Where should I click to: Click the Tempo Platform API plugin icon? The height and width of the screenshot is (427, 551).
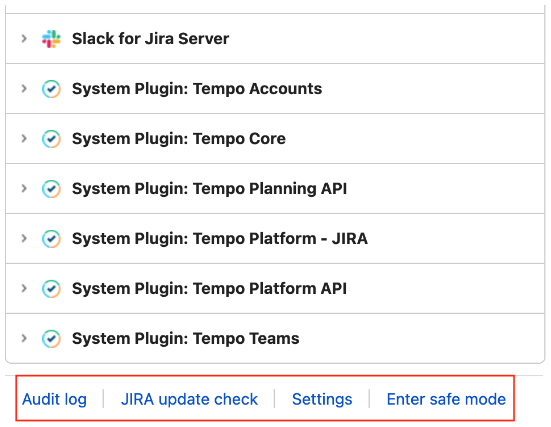click(51, 289)
